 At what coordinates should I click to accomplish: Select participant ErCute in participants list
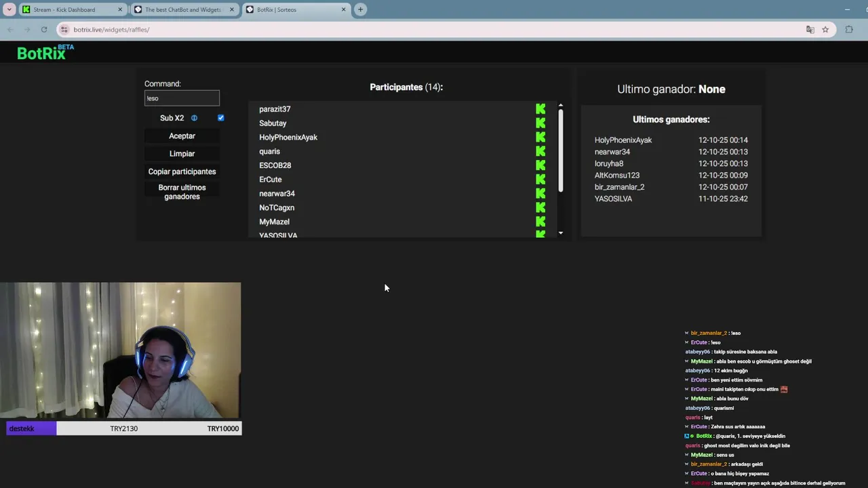[271, 180]
